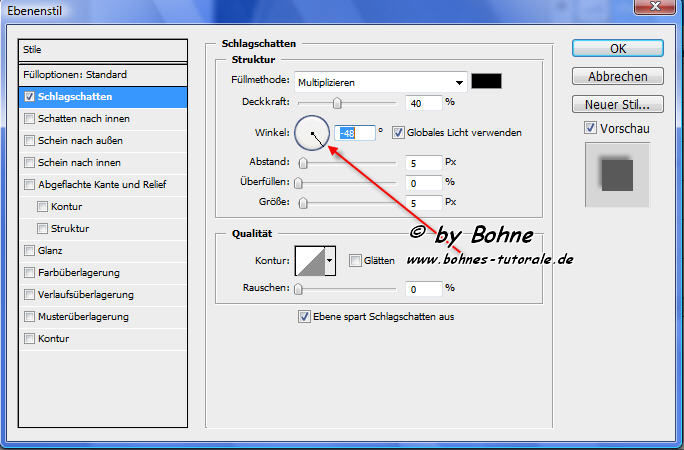Toggle Globales Licht verwenden checkbox
The height and width of the screenshot is (450, 684).
click(x=398, y=133)
